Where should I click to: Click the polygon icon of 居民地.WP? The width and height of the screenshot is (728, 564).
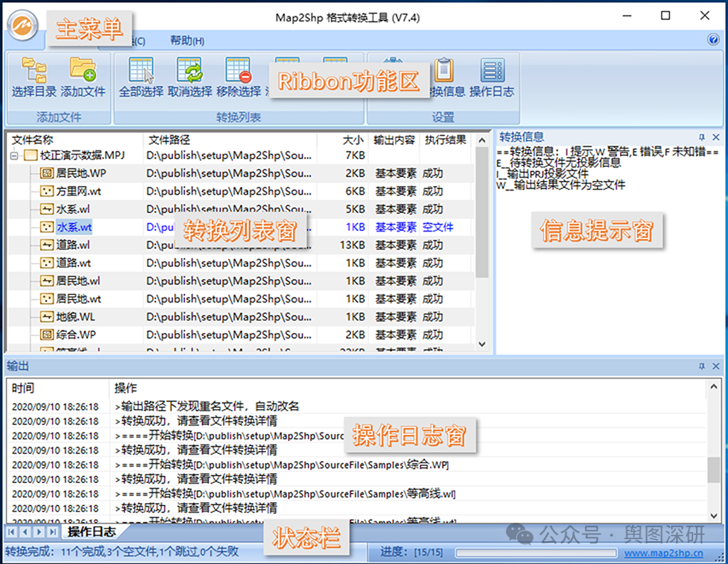point(46,173)
